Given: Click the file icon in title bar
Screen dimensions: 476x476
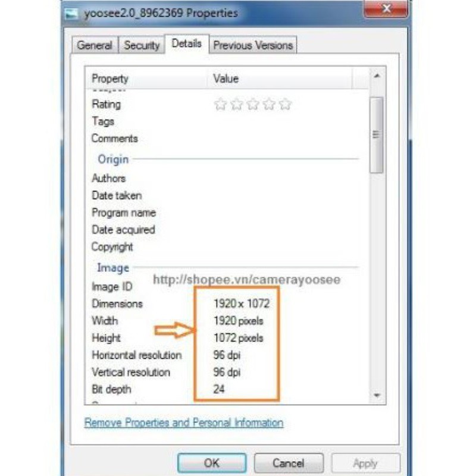Looking at the screenshot, I should point(73,12).
